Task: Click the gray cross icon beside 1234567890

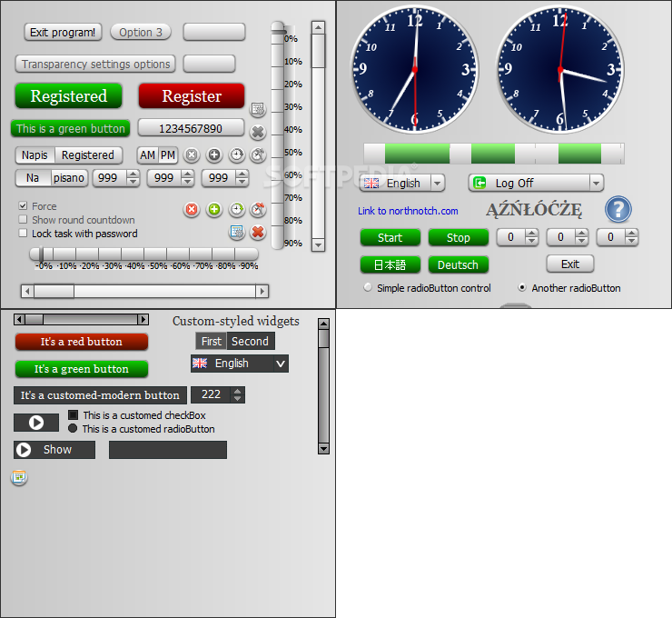Action: pos(258,132)
